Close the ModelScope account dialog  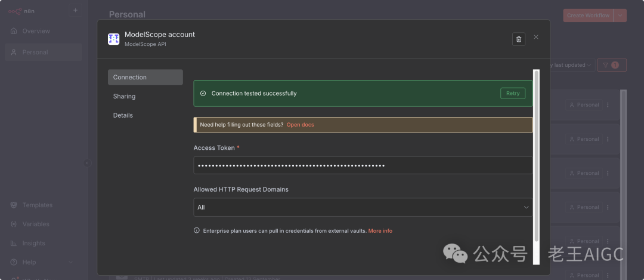tap(536, 37)
